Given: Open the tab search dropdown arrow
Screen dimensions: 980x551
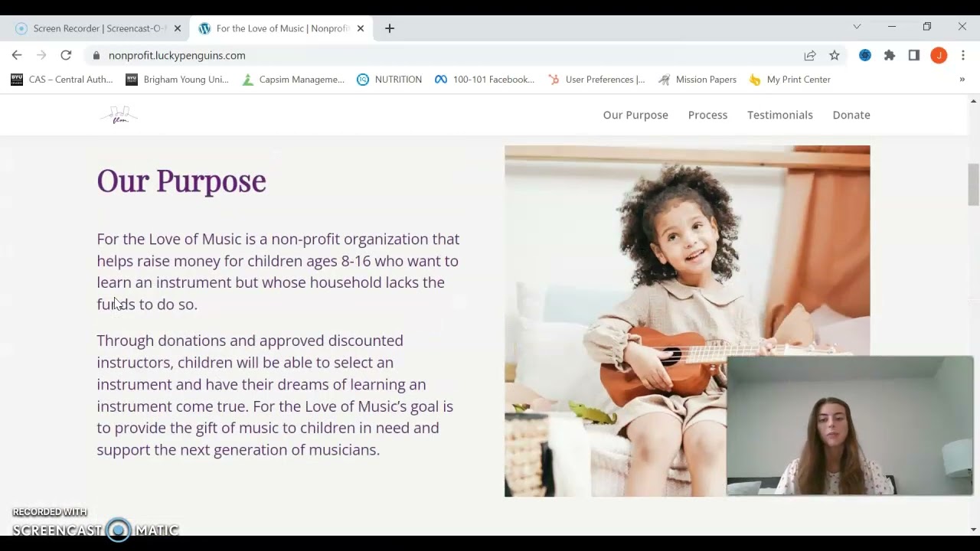Looking at the screenshot, I should coord(857,27).
